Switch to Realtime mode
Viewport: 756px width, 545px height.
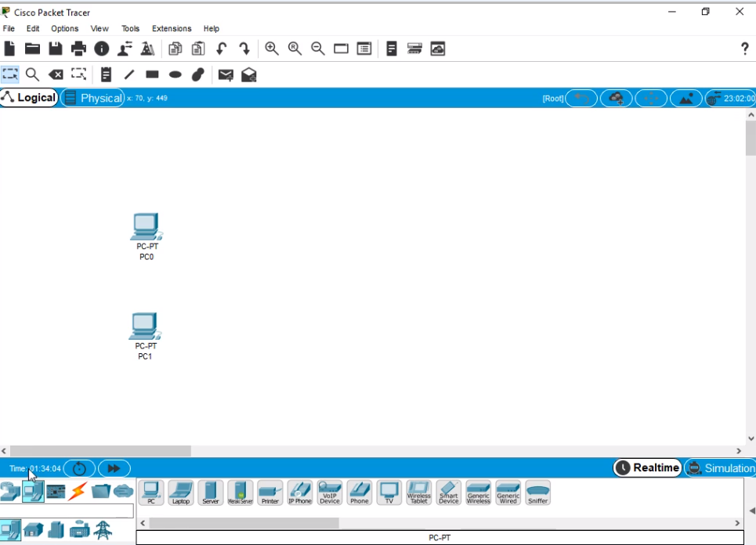click(648, 468)
